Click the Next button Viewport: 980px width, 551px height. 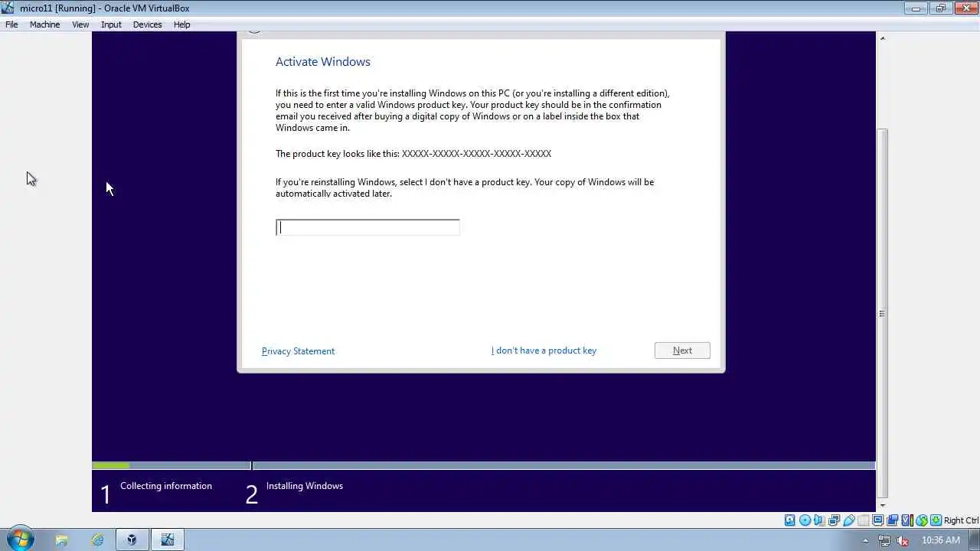(682, 350)
